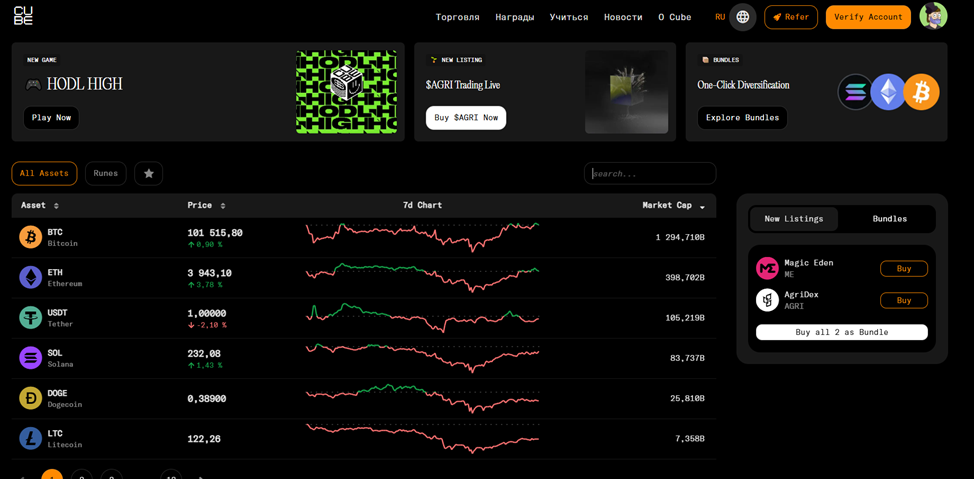The image size is (974, 479).
Task: Click the LTC price 122,26
Action: 204,439
